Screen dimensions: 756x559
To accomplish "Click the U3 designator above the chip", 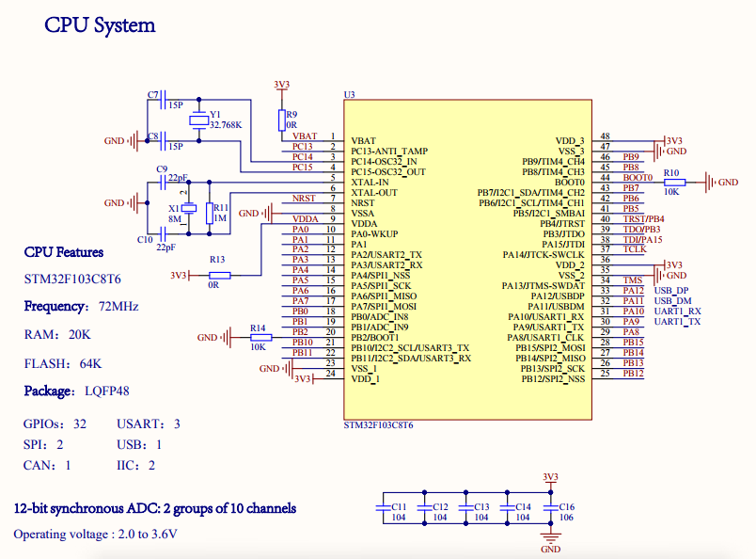I will [x=349, y=95].
